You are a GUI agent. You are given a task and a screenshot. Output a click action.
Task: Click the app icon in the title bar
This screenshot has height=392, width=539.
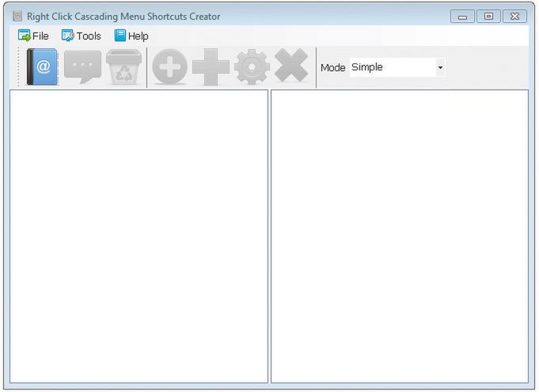pyautogui.click(x=17, y=16)
